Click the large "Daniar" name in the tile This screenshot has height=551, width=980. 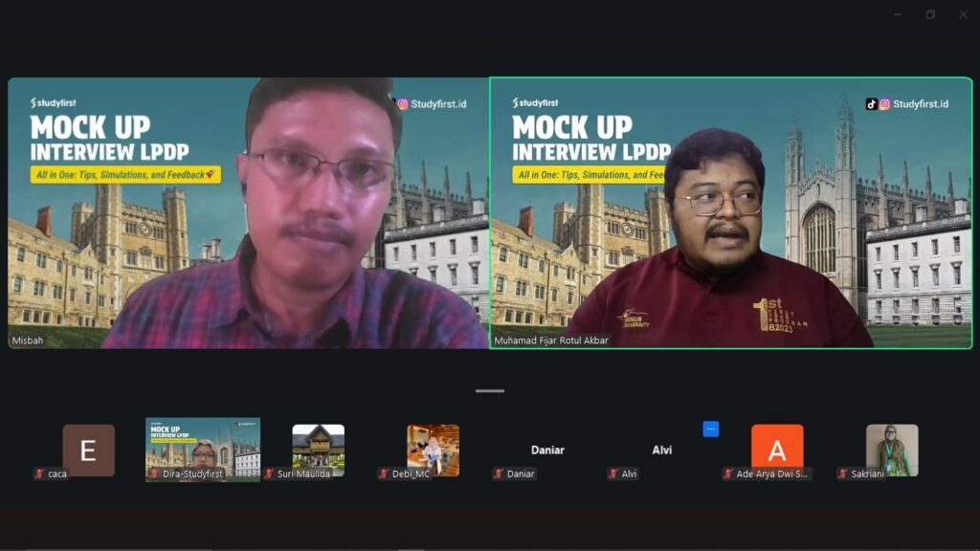click(547, 450)
